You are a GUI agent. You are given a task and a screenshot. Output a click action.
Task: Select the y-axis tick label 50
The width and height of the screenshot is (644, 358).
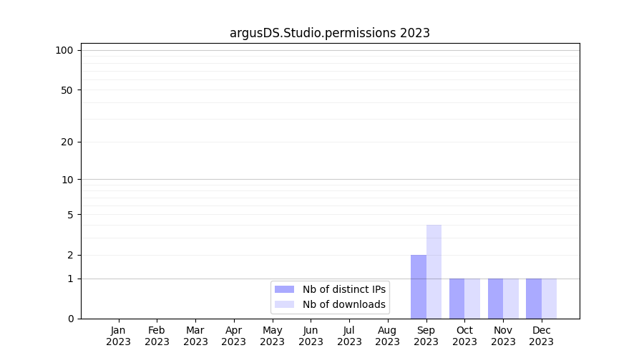coord(67,90)
